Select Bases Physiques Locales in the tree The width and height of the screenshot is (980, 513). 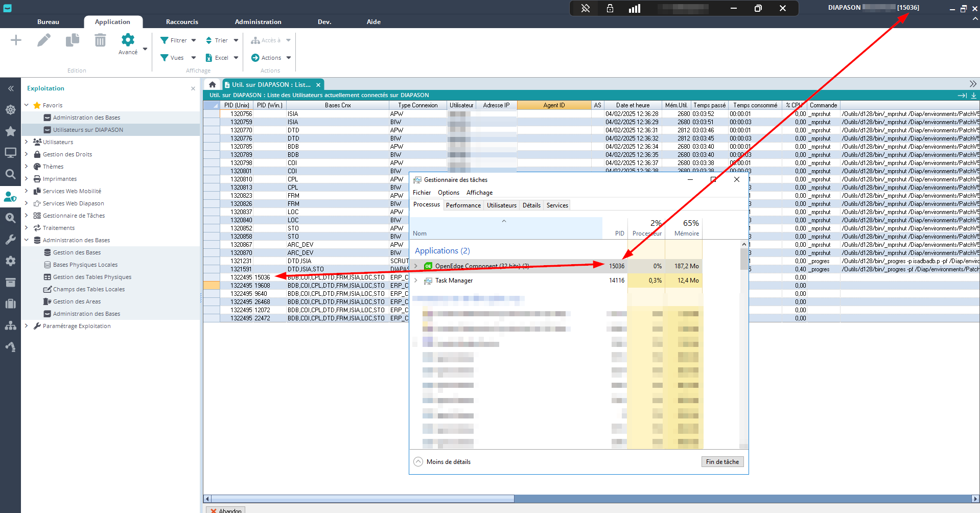pos(85,265)
